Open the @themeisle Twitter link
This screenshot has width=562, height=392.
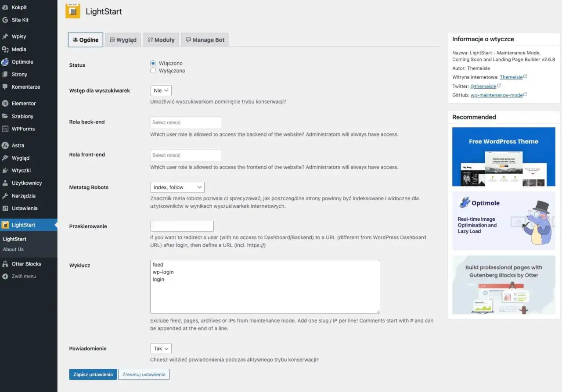[483, 86]
